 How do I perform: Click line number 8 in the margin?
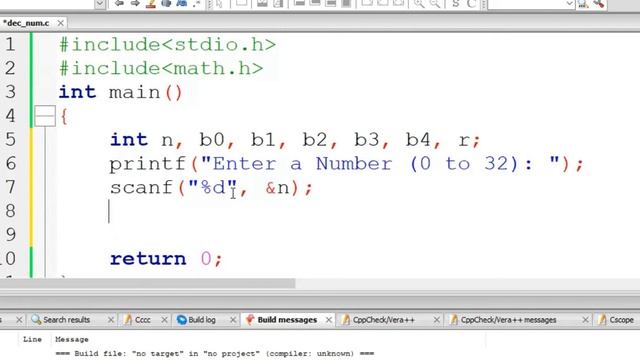tap(10, 211)
